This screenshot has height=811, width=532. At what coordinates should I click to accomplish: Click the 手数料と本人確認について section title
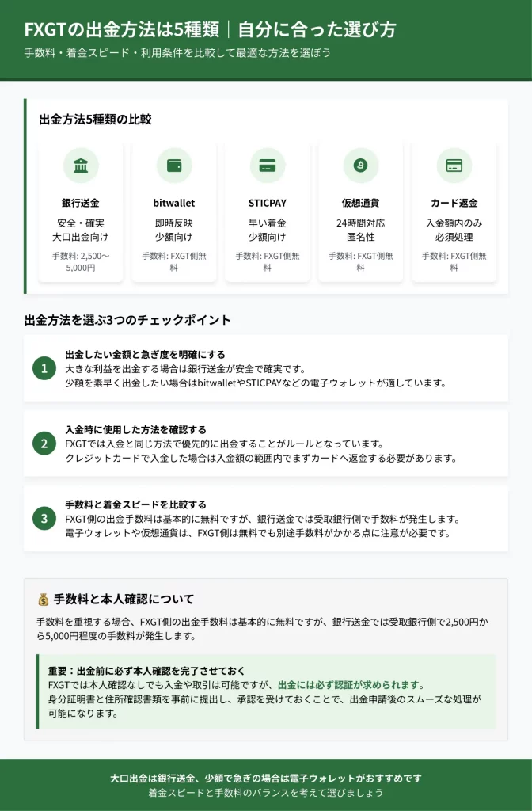[123, 599]
